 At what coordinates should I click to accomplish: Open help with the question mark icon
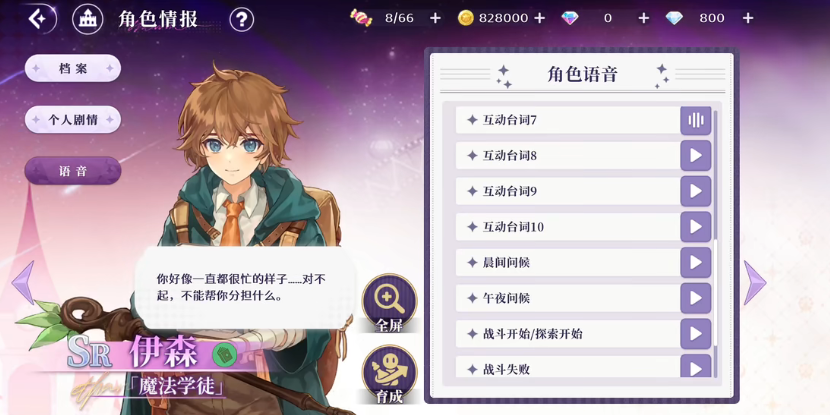pos(241,20)
